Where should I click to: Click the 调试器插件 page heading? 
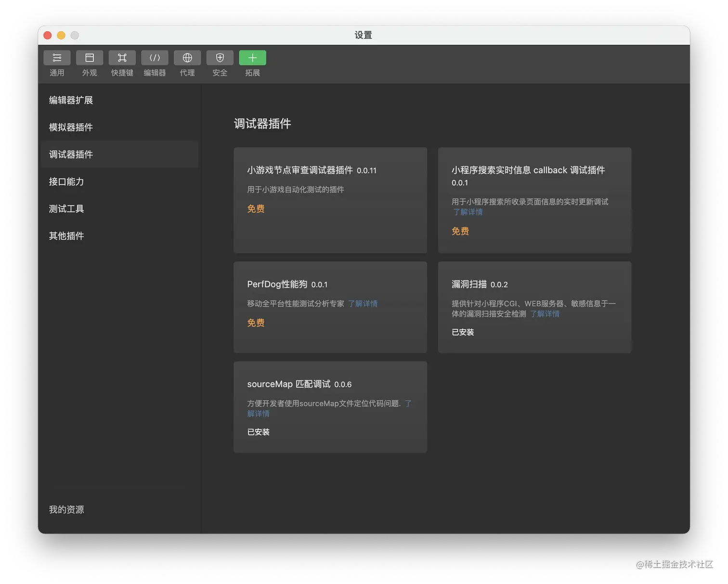(262, 124)
